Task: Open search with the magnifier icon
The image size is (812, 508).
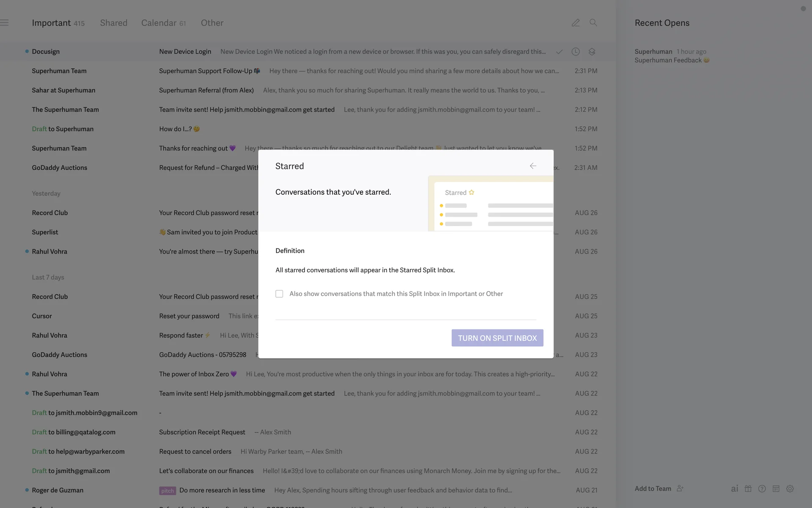Action: click(593, 23)
